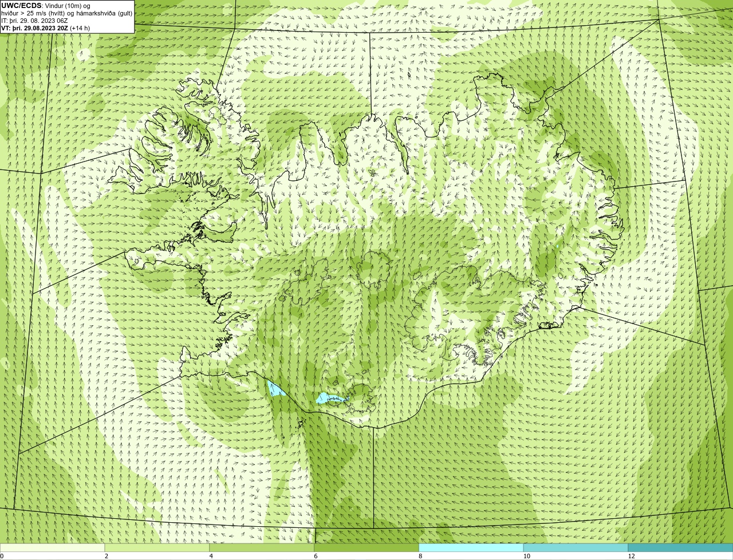Click the 'hviður > 25 m/s (hvítt)' legend line

click(x=67, y=13)
